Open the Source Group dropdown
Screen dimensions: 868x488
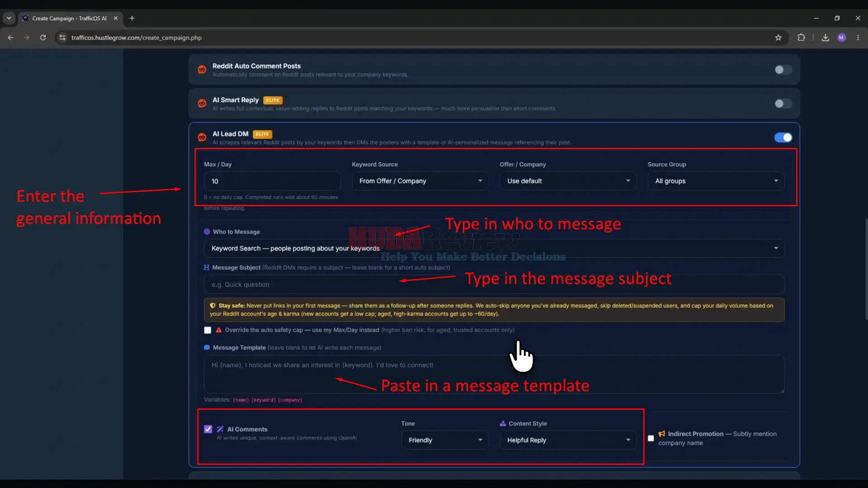coord(716,181)
